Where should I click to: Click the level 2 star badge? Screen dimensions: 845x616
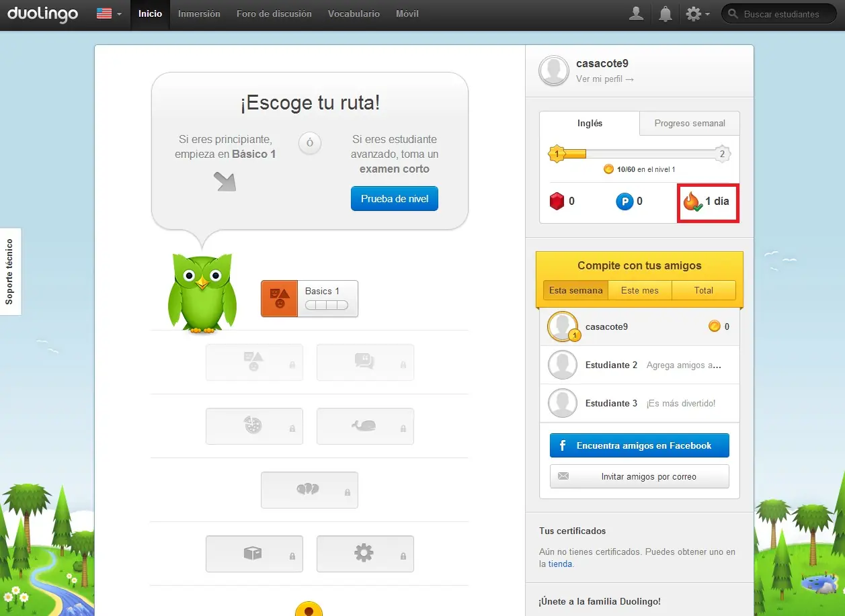(x=722, y=154)
